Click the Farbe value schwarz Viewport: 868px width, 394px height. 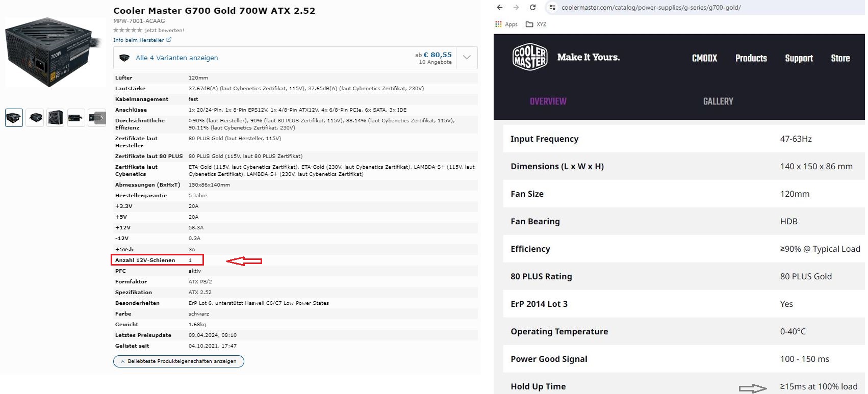click(x=199, y=314)
